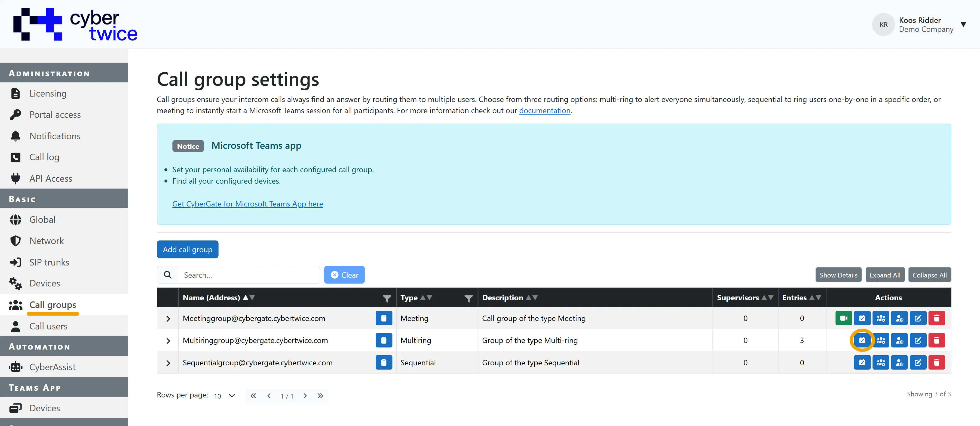Click the Type column filter funnel icon
Image resolution: width=980 pixels, height=426 pixels.
coord(469,298)
